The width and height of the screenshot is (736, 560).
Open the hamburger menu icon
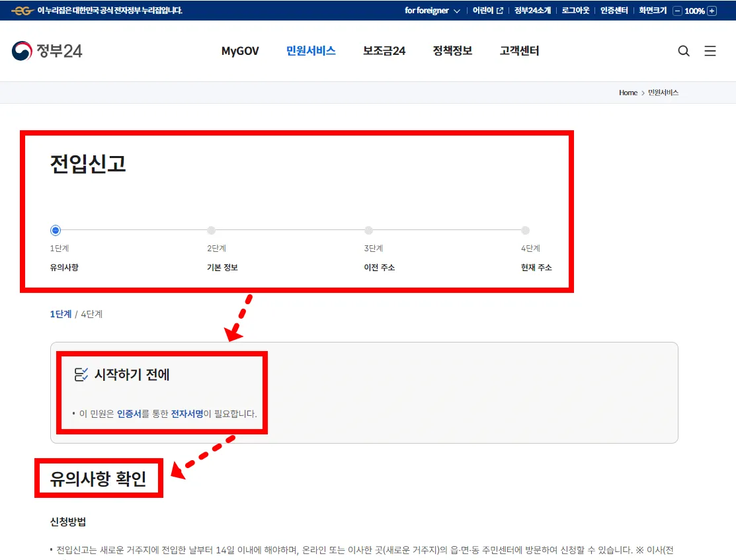pyautogui.click(x=710, y=51)
